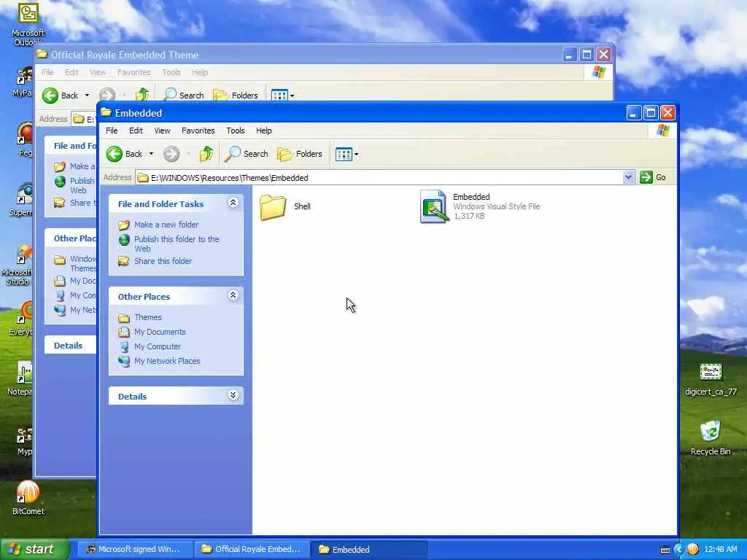Open Views button in Embedded window

click(x=343, y=154)
